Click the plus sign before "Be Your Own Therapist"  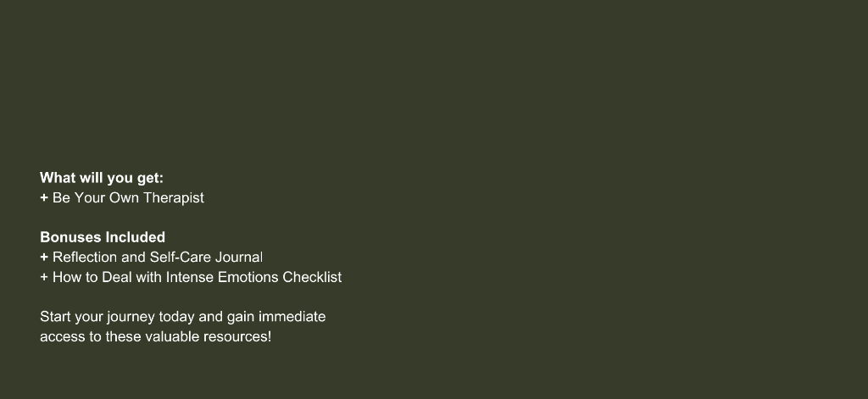coord(44,197)
